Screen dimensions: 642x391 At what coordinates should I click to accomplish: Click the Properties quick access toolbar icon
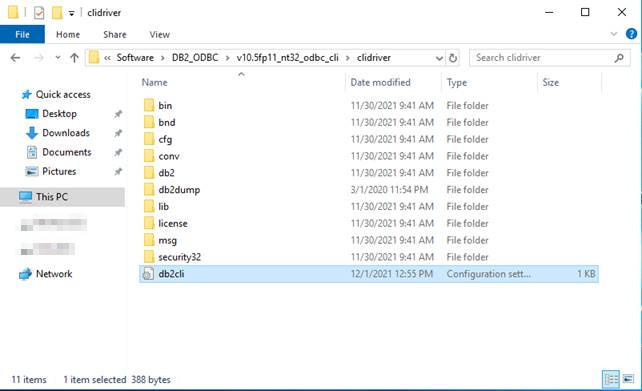point(39,13)
